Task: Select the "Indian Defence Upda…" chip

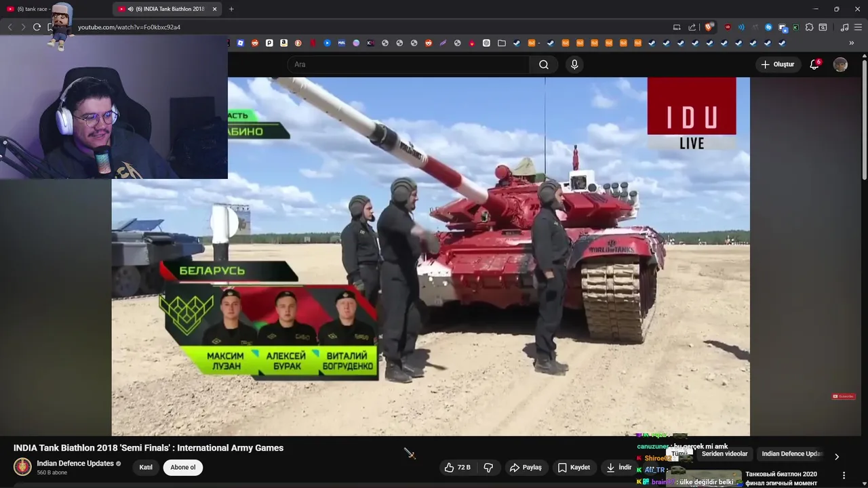Action: (x=792, y=454)
